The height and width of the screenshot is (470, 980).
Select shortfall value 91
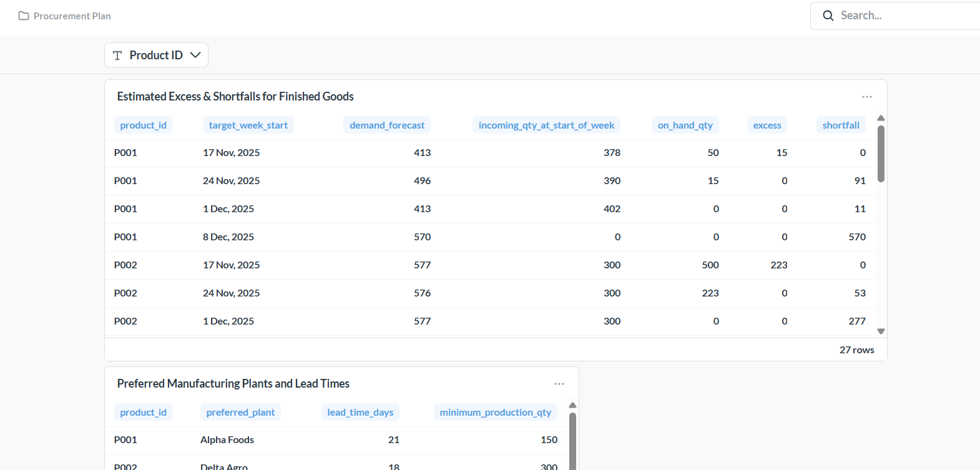point(860,181)
